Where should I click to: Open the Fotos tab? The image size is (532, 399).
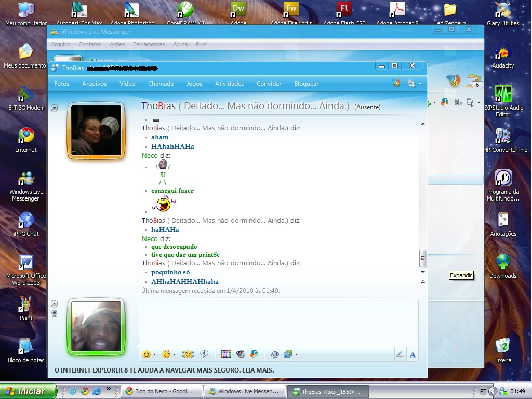(61, 84)
